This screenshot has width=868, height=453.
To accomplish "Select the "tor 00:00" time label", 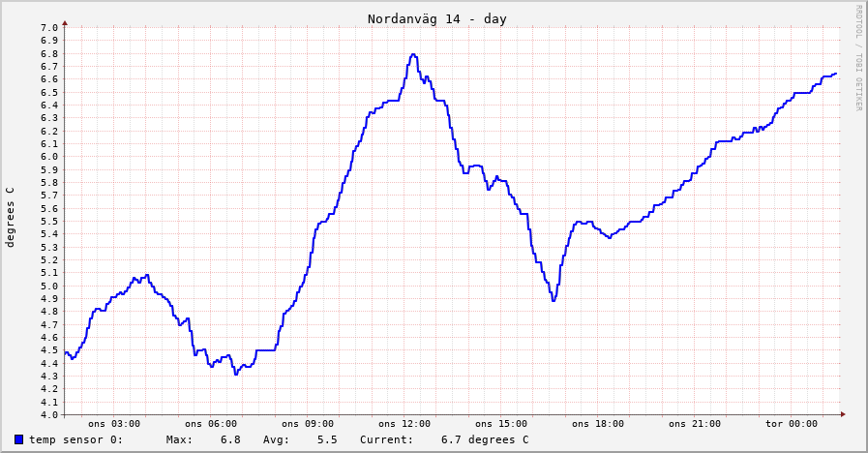I will [792, 424].
